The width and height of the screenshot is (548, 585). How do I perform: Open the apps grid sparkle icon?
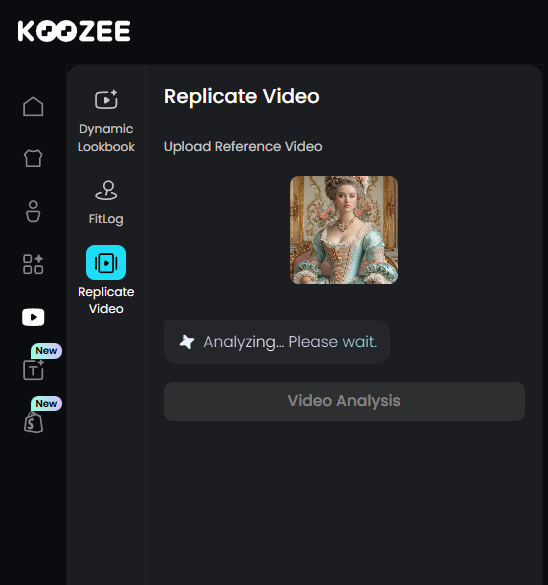[33, 264]
